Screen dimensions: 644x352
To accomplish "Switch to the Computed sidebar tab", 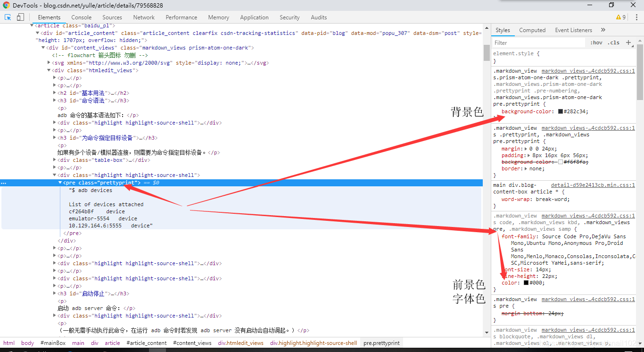I will 532,30.
